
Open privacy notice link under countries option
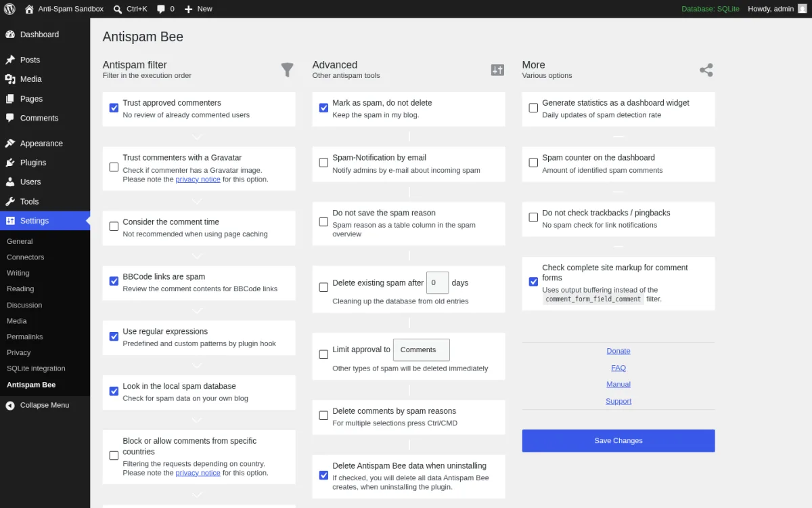(x=198, y=473)
